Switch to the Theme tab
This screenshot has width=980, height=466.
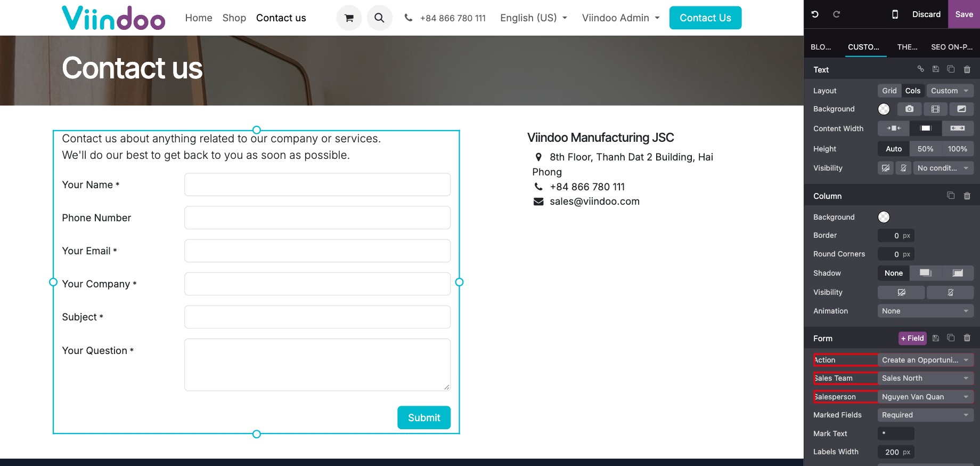coord(907,47)
